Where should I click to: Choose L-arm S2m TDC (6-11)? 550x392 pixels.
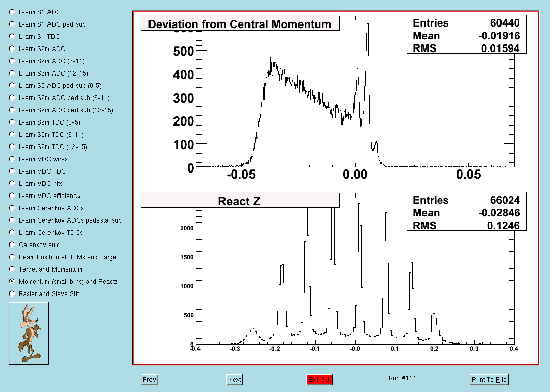point(12,134)
